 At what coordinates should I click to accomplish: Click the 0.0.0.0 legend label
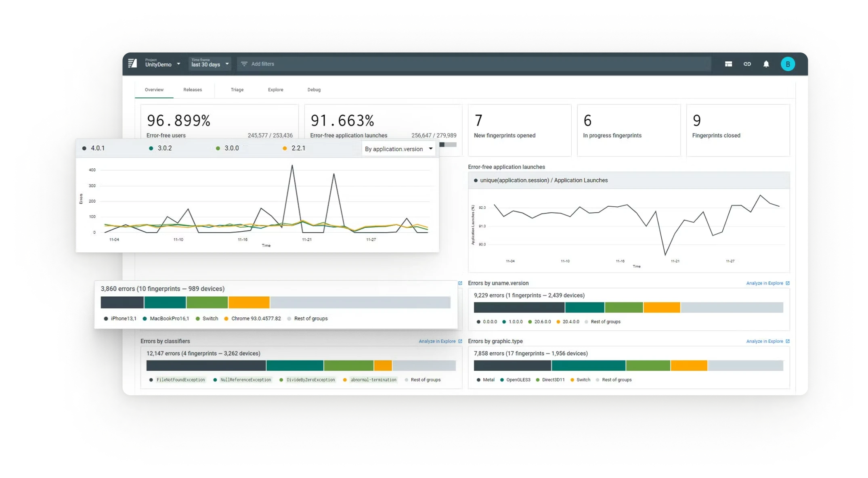coord(490,322)
